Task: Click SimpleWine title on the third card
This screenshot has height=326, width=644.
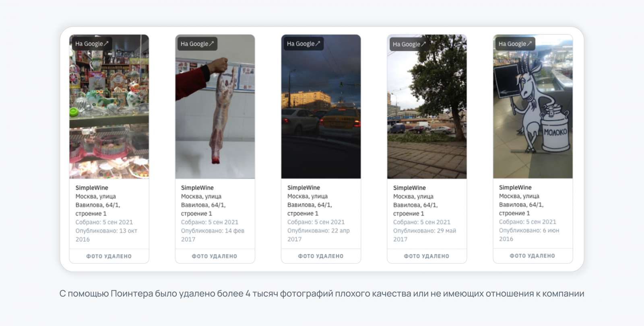Action: (x=303, y=188)
